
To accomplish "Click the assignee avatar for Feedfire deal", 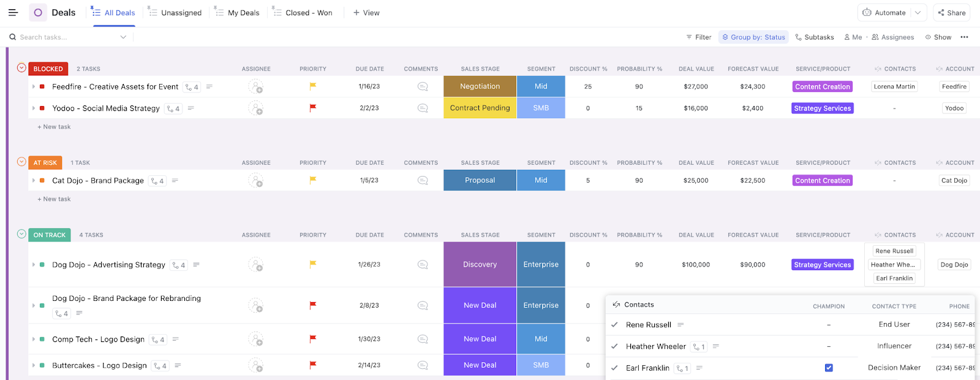I will 255,86.
